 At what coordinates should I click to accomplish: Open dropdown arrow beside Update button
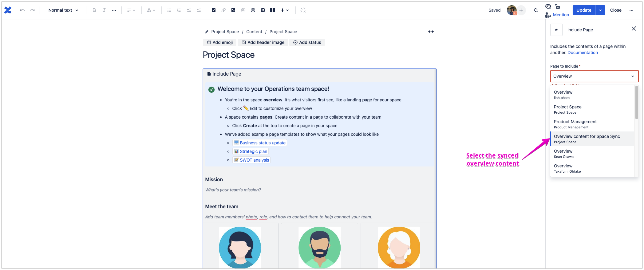[600, 10]
